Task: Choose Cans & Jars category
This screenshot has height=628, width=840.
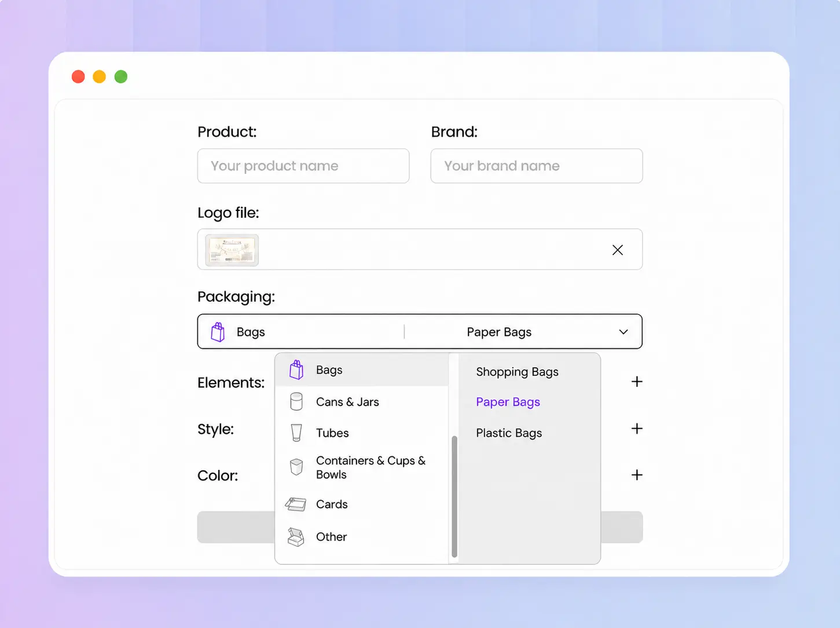Action: [x=362, y=401]
